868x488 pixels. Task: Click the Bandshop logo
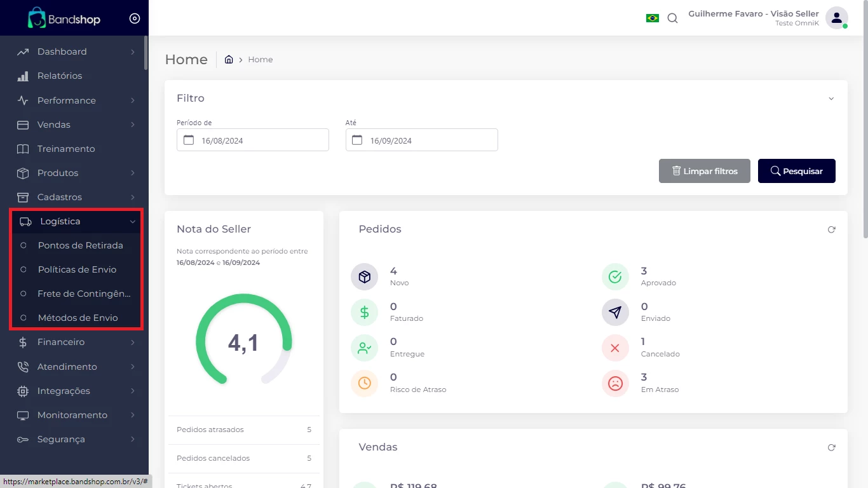tap(64, 18)
